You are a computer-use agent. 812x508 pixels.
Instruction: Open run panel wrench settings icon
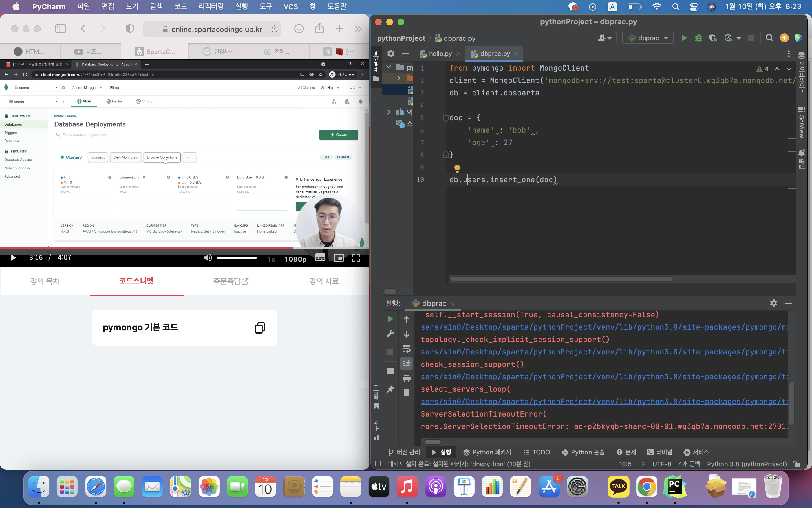[x=390, y=334]
